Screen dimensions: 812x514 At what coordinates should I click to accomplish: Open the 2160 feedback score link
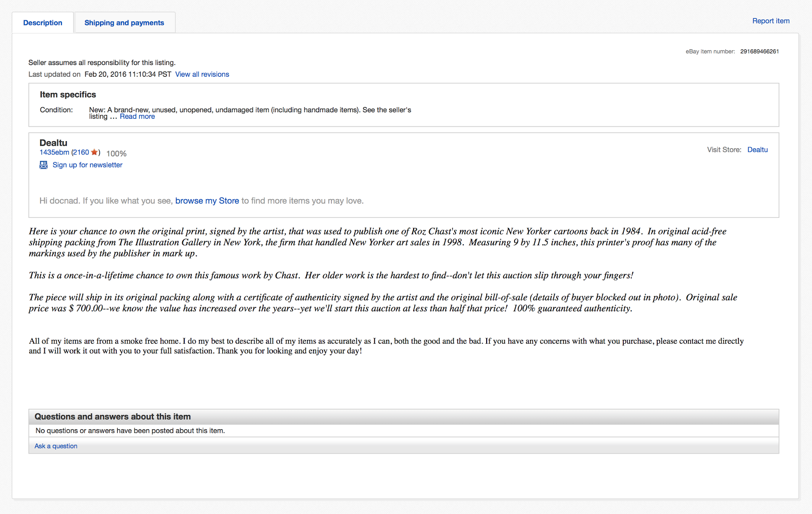pos(81,152)
